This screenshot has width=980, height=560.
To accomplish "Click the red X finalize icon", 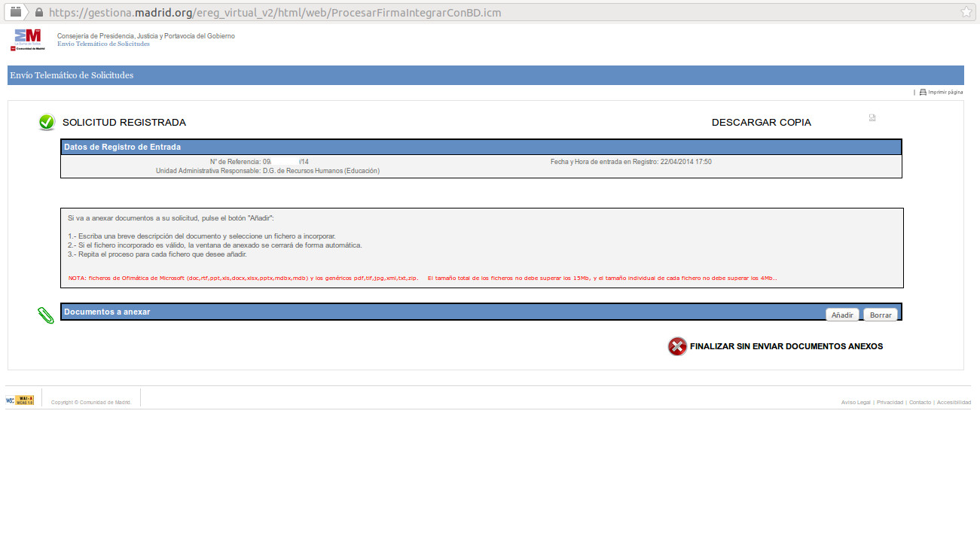I will (x=677, y=346).
